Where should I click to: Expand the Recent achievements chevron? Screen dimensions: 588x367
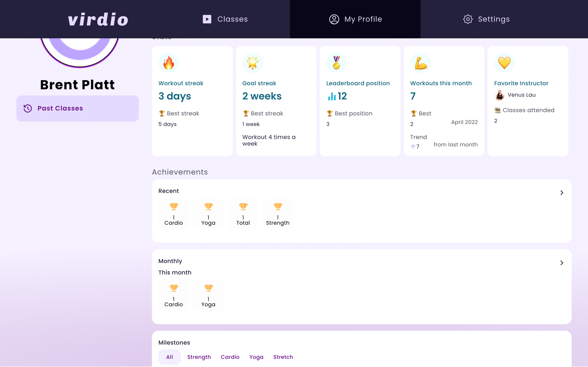(562, 193)
